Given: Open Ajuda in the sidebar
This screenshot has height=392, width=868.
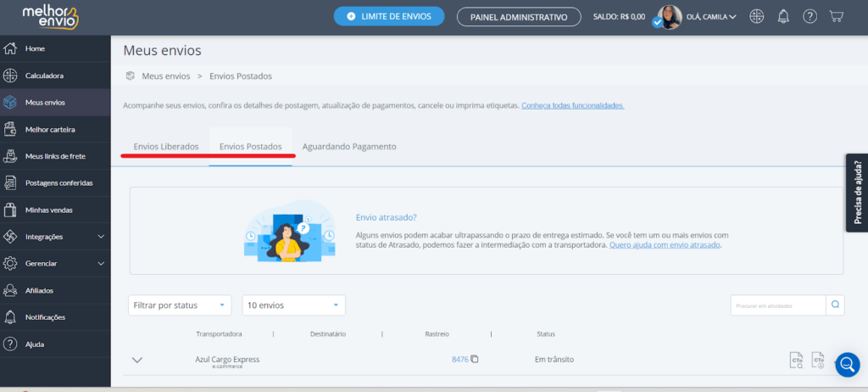Looking at the screenshot, I should (55, 344).
